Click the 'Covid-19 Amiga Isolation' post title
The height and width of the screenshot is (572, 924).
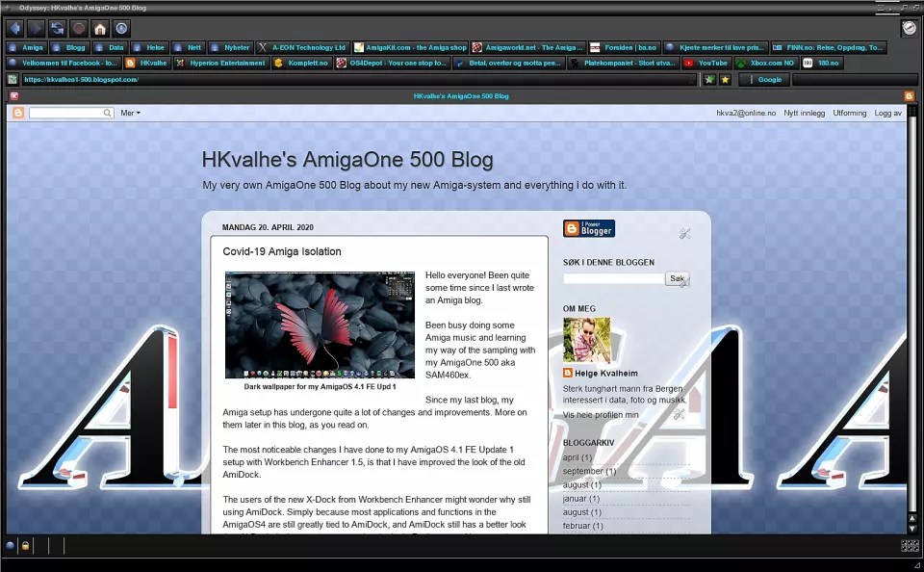click(282, 251)
